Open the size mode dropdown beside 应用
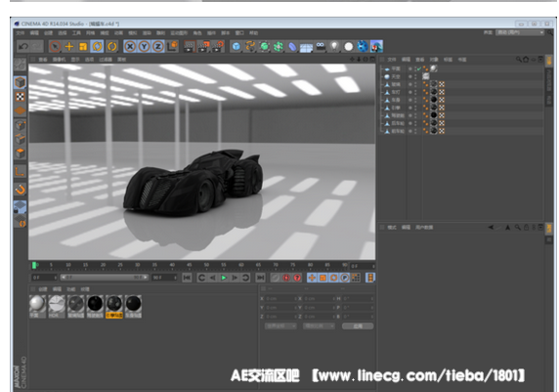Image resolution: width=559 pixels, height=392 pixels. pyautogui.click(x=319, y=327)
